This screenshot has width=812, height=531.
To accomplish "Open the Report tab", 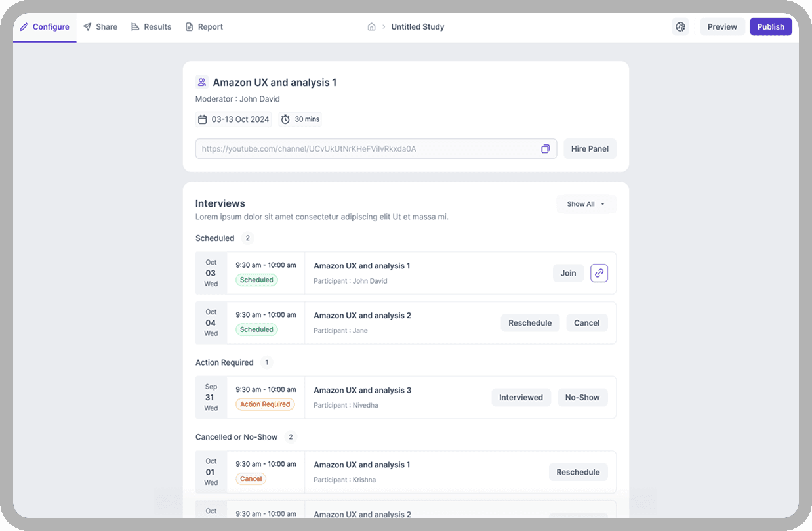I will (204, 27).
